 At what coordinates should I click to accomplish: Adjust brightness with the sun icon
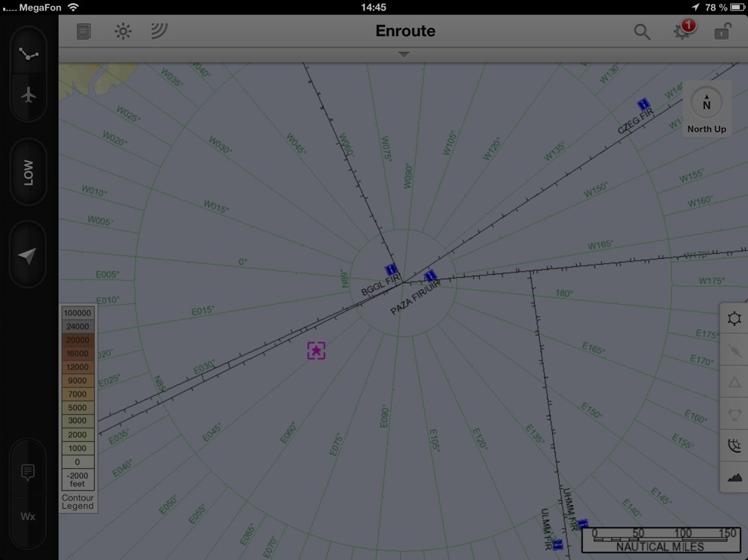[122, 32]
